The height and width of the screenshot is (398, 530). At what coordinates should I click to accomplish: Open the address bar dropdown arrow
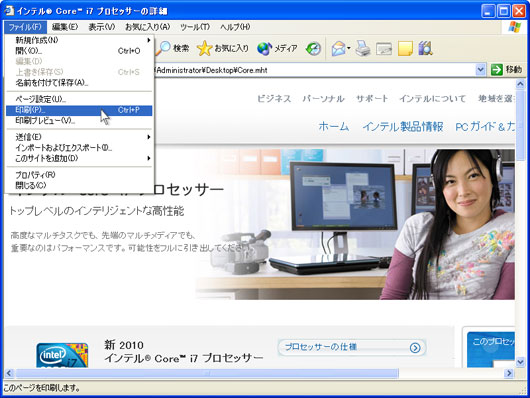coord(480,70)
